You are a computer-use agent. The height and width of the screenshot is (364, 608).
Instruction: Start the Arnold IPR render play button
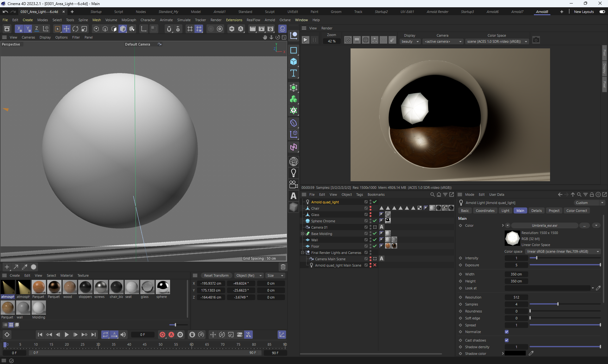tap(305, 40)
